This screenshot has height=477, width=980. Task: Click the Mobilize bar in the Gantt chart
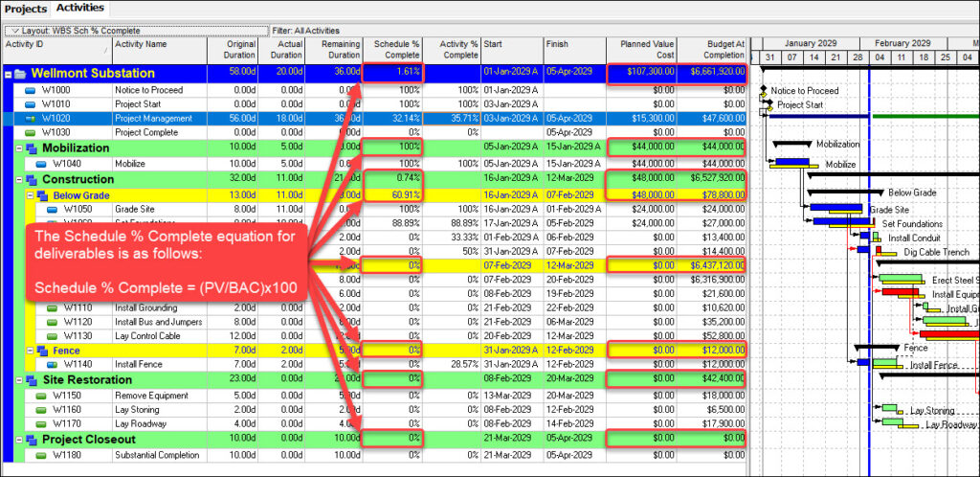click(793, 163)
